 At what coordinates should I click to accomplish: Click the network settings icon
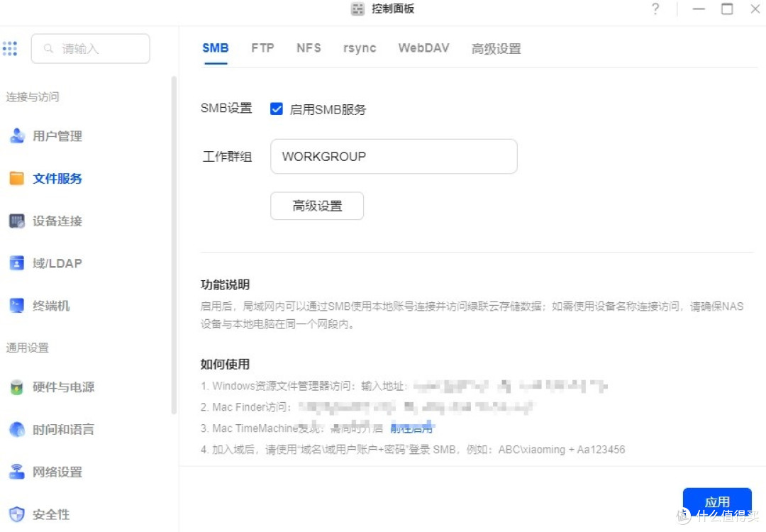17,472
